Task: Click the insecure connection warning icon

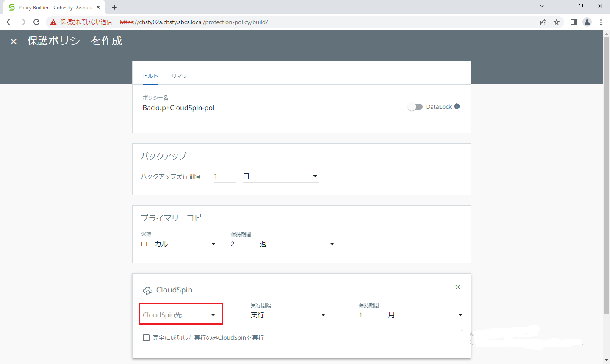Action: (53, 22)
